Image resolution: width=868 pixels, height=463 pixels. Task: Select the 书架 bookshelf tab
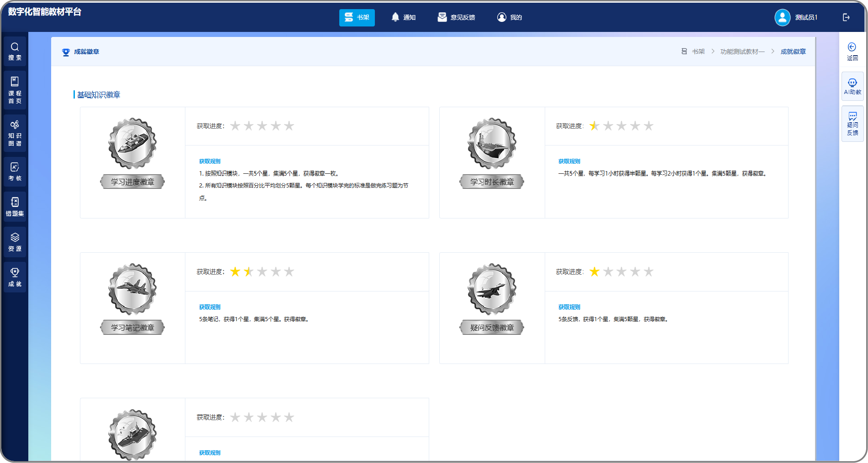tap(357, 17)
